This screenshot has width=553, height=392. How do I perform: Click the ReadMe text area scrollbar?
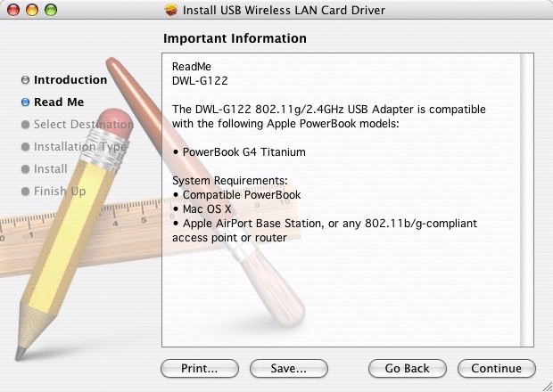(x=527, y=200)
